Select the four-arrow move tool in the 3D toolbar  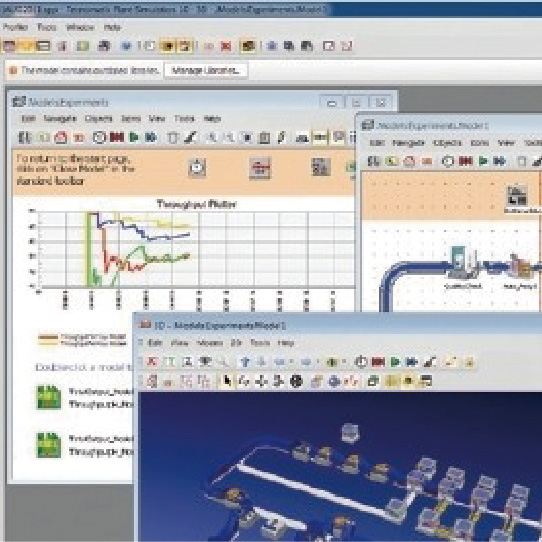(261, 381)
